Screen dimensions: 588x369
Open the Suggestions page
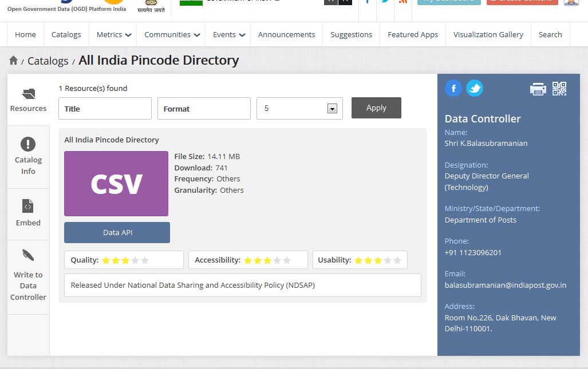[352, 34]
